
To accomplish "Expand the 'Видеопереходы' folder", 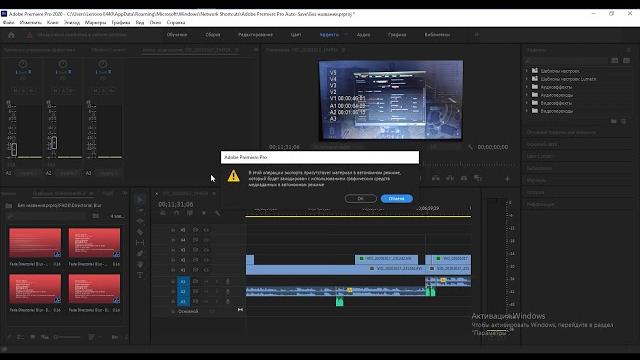I will (x=527, y=111).
